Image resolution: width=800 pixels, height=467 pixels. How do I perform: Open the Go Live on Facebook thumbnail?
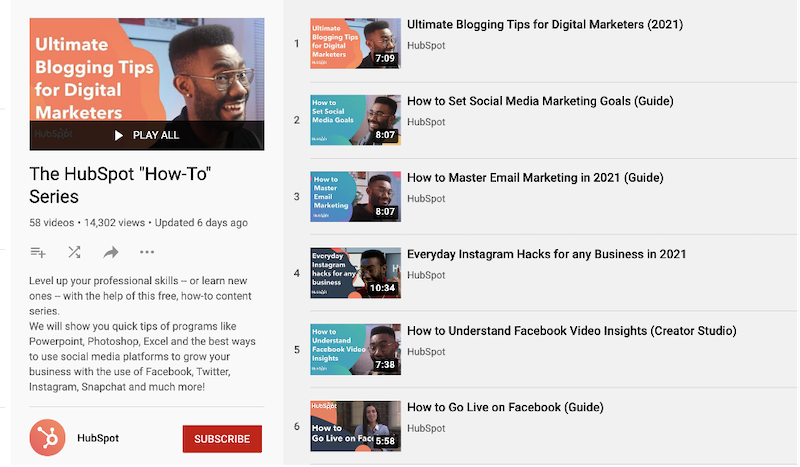(x=356, y=426)
